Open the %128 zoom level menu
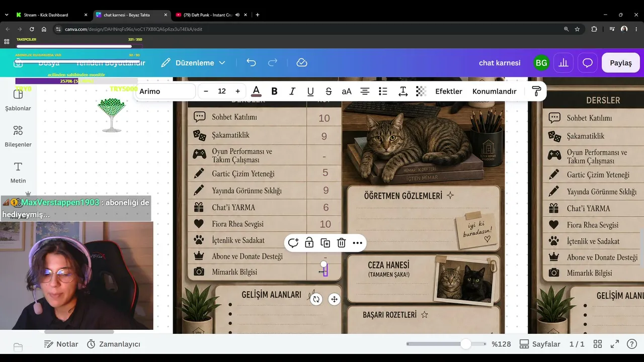The height and width of the screenshot is (362, 644). (x=501, y=344)
